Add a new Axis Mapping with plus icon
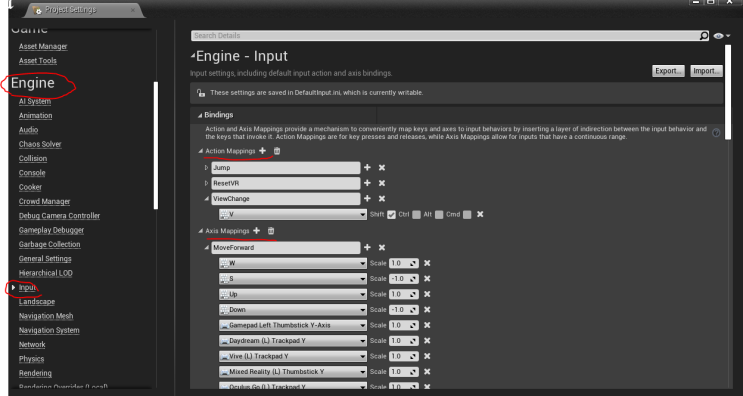 [256, 231]
